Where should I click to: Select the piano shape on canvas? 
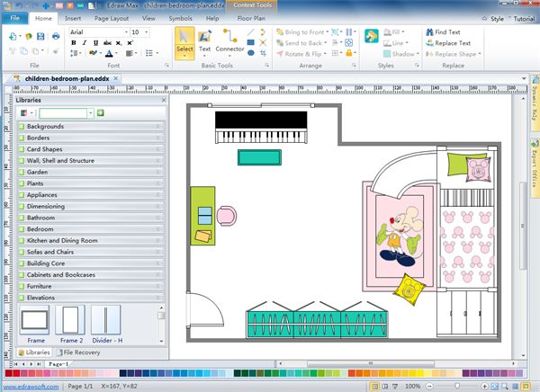point(261,127)
